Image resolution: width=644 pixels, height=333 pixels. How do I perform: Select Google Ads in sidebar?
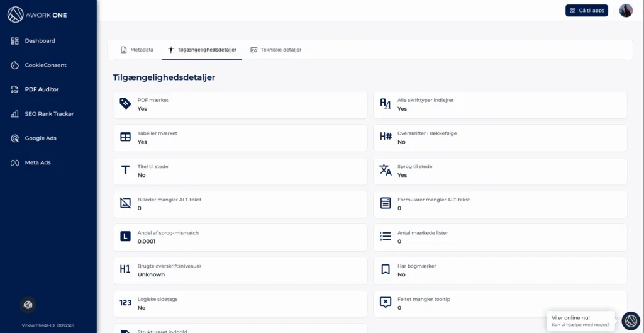point(41,138)
